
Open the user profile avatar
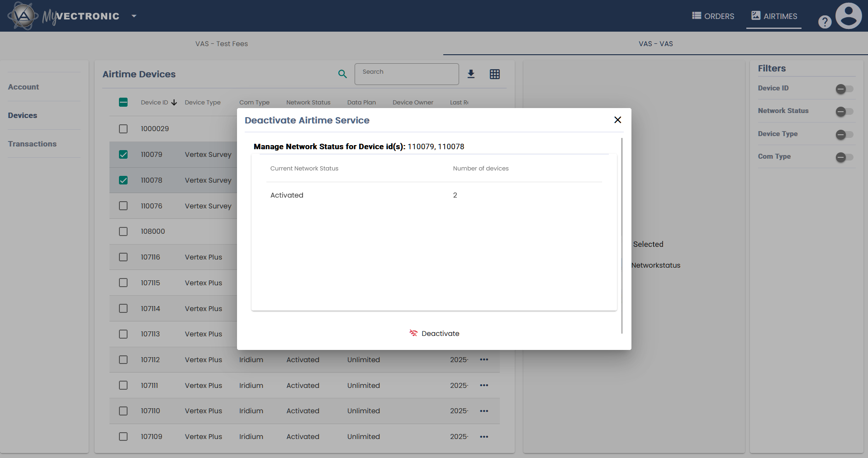click(x=848, y=16)
